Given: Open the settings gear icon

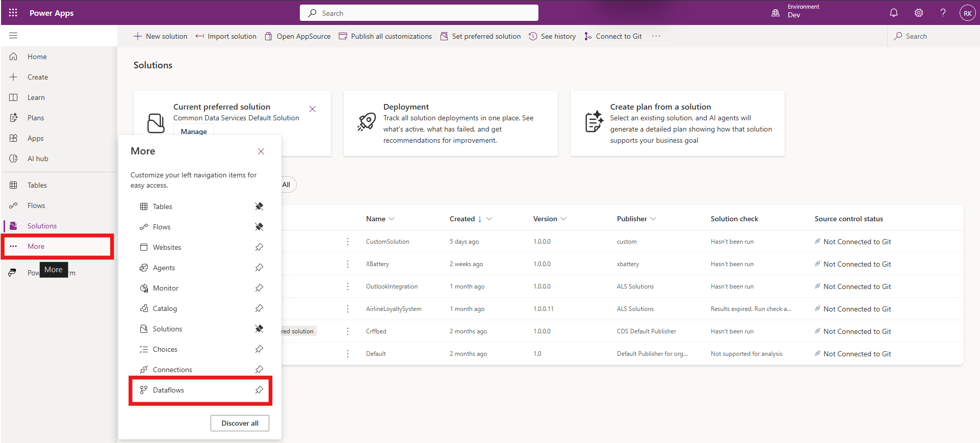Looking at the screenshot, I should (x=918, y=13).
